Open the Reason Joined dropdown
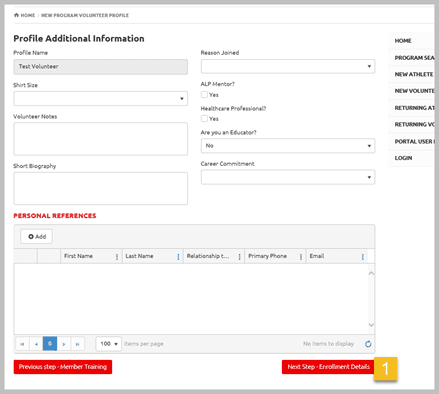Screen dimensions: 439x394 (x=288, y=66)
